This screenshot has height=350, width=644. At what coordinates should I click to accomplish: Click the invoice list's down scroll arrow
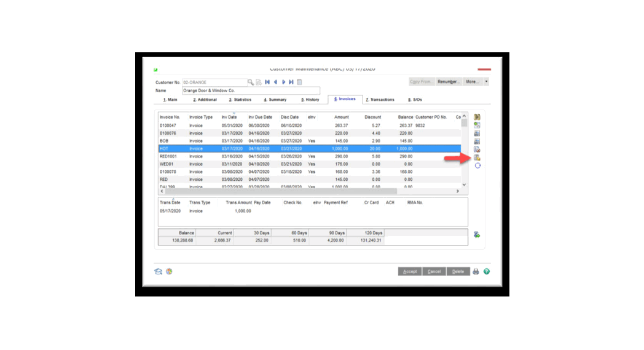coord(464,185)
